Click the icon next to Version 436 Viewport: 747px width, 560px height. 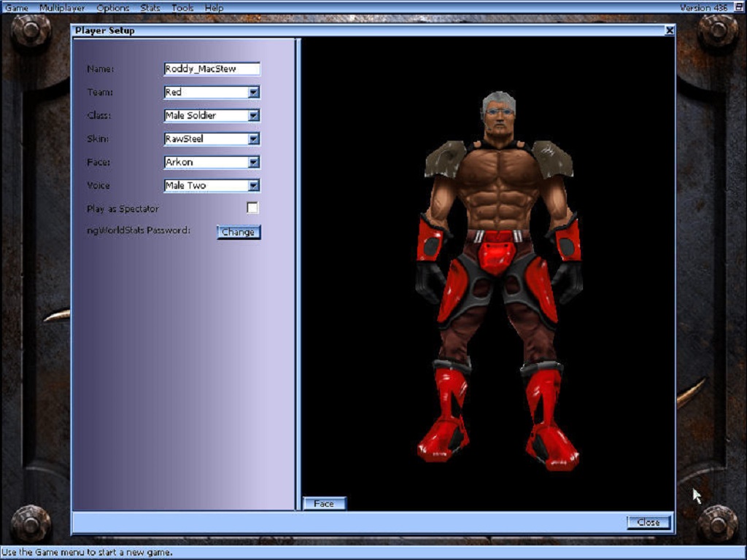(x=738, y=7)
